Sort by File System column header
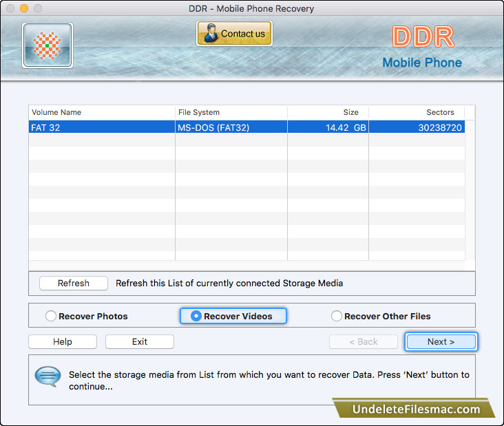Screen dimensions: 504x426 (x=231, y=112)
